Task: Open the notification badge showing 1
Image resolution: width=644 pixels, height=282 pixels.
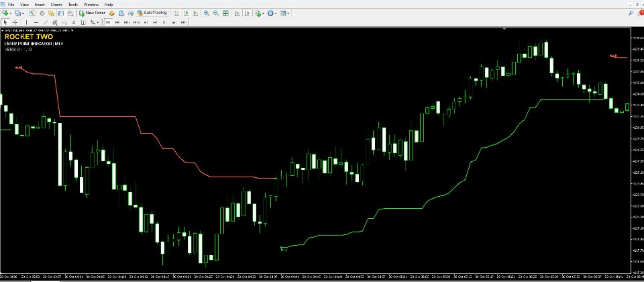Action: click(641, 13)
